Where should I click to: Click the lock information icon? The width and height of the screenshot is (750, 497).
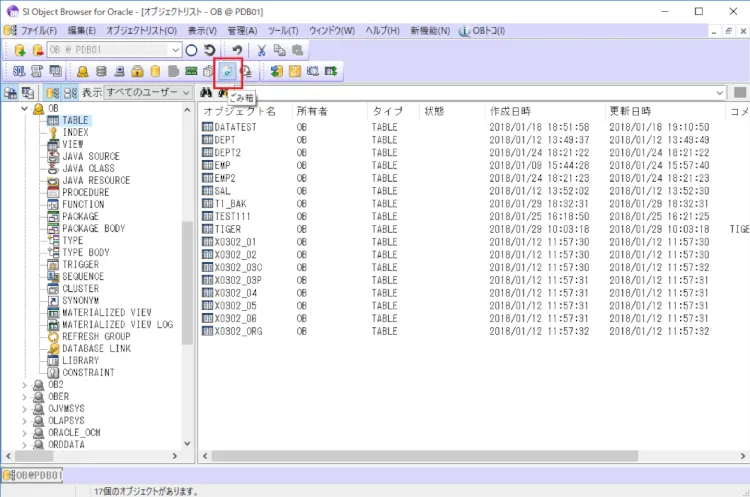137,71
